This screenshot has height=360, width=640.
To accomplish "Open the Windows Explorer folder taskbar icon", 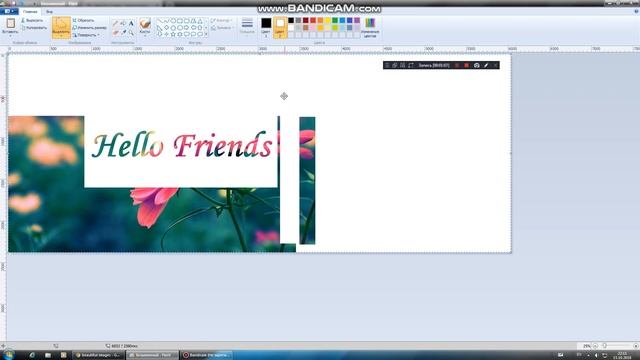I will point(48,355).
